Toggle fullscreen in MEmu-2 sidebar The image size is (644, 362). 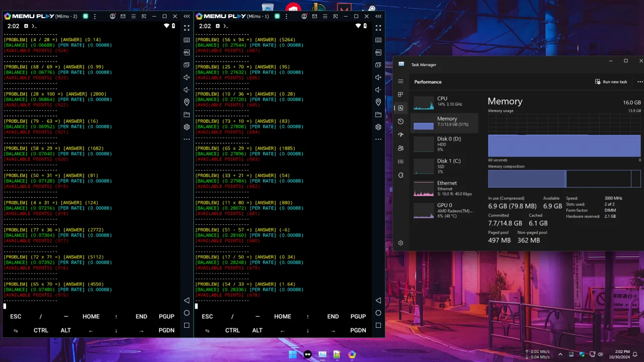click(x=187, y=28)
